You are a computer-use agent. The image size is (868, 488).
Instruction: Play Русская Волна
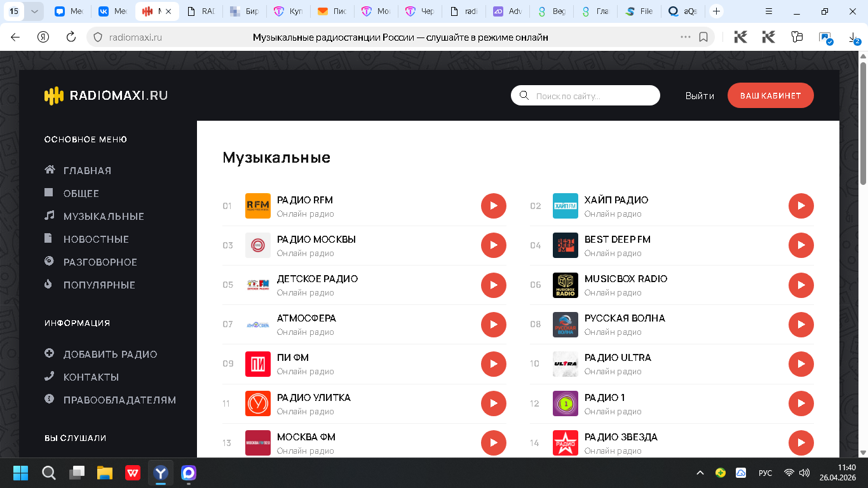tap(801, 324)
